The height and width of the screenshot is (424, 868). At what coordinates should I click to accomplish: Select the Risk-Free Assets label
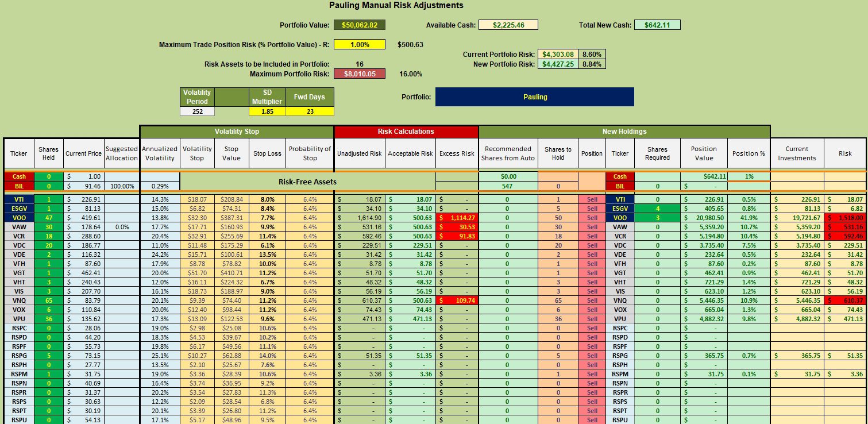click(308, 182)
